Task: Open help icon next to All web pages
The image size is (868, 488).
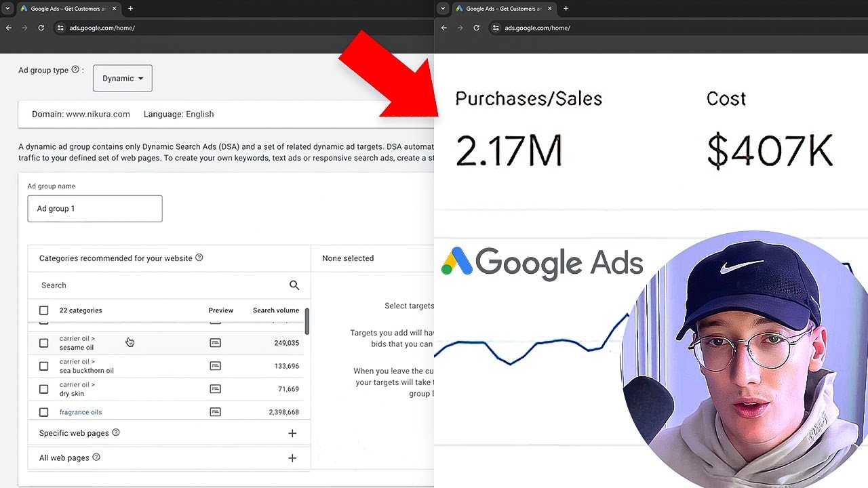Action: pos(96,457)
